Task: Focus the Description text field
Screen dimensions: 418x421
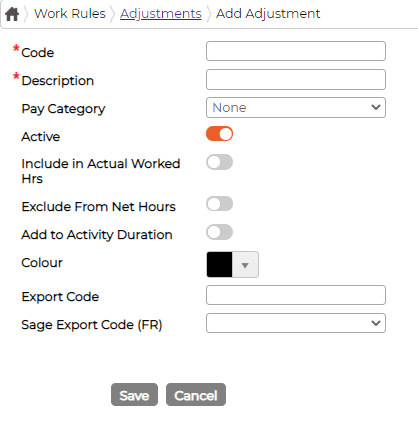Action: click(x=296, y=79)
